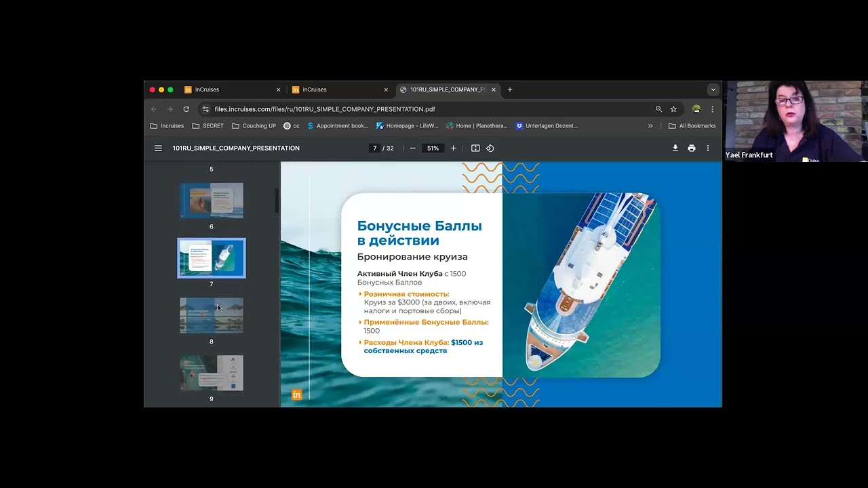Download the PDF file
868x488 pixels.
675,148
